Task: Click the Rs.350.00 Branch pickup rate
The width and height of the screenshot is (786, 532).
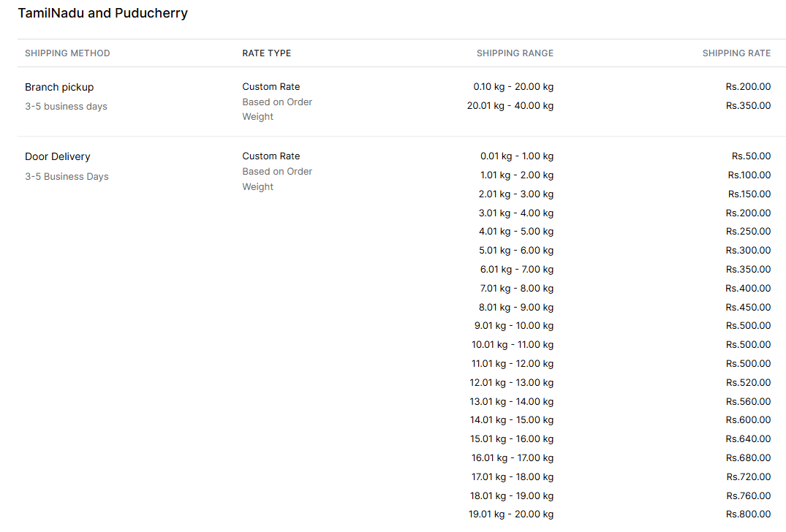Action: point(748,105)
